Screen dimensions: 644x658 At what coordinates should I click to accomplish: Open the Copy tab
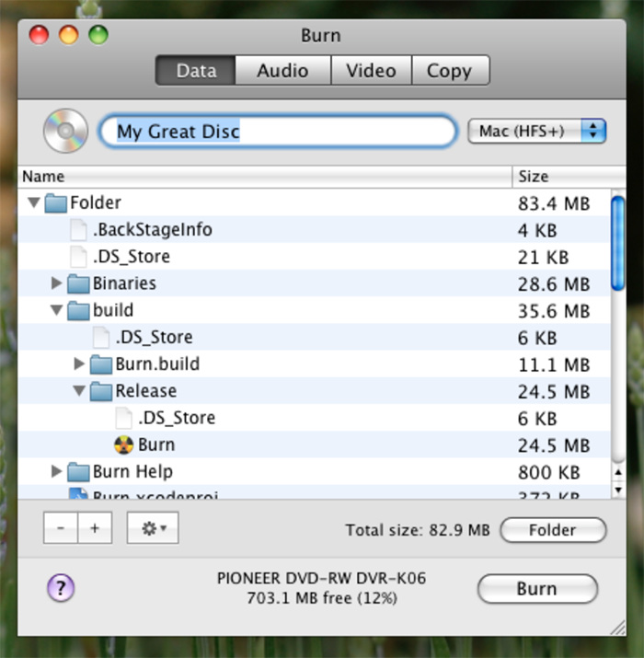coord(449,71)
